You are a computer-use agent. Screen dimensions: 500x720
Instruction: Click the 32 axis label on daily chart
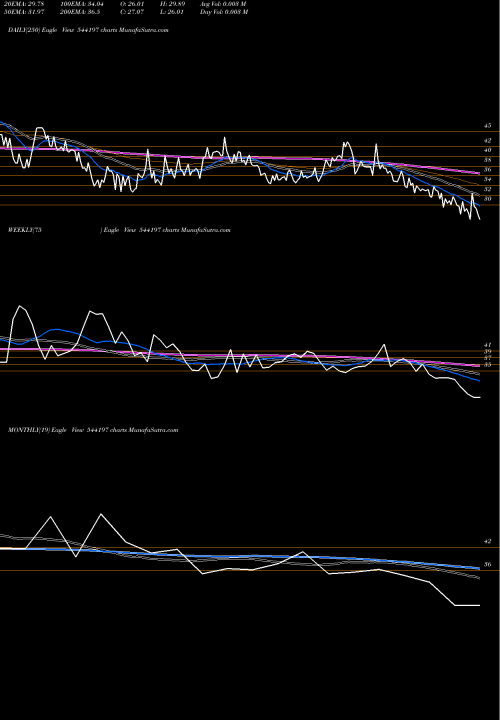487,189
